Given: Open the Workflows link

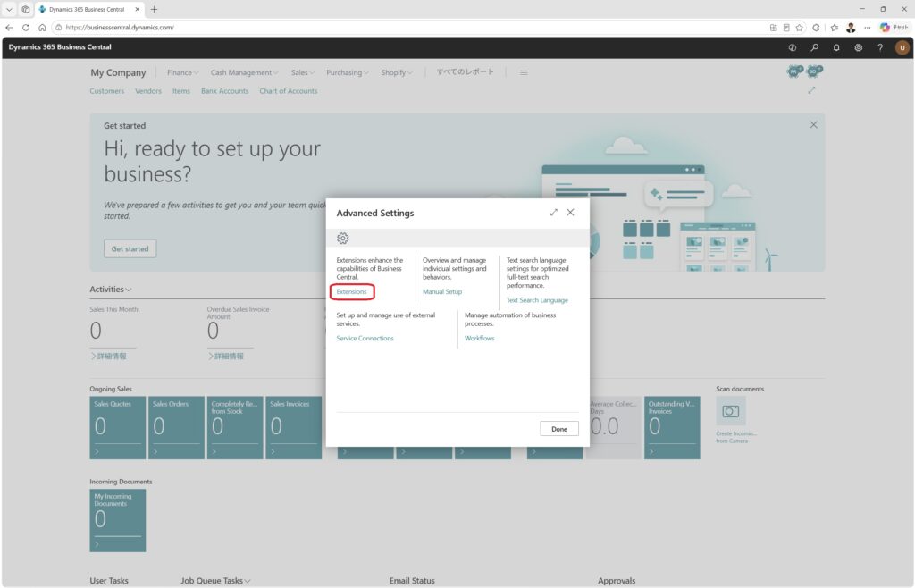Looking at the screenshot, I should (479, 339).
